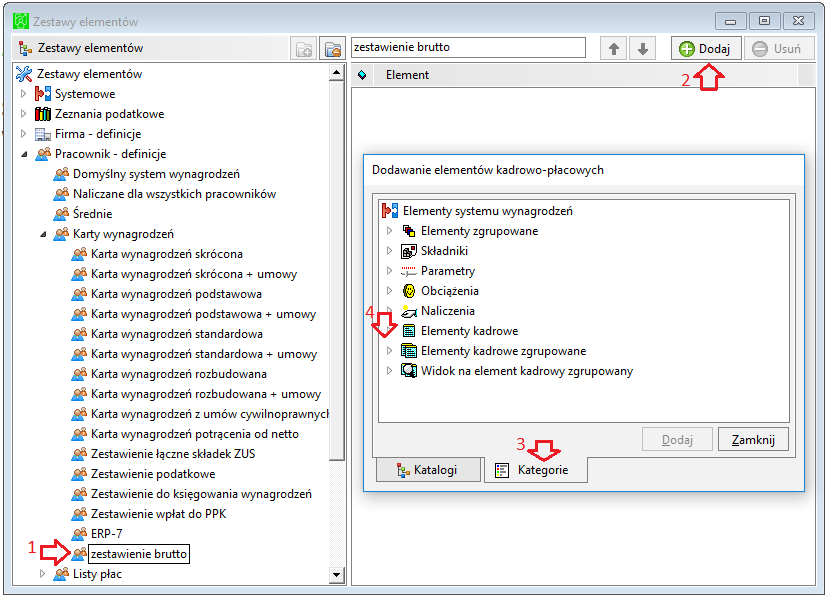Click the Widok na element kadrowy zgrupowany icon
The width and height of the screenshot is (831, 599).
tap(409, 371)
